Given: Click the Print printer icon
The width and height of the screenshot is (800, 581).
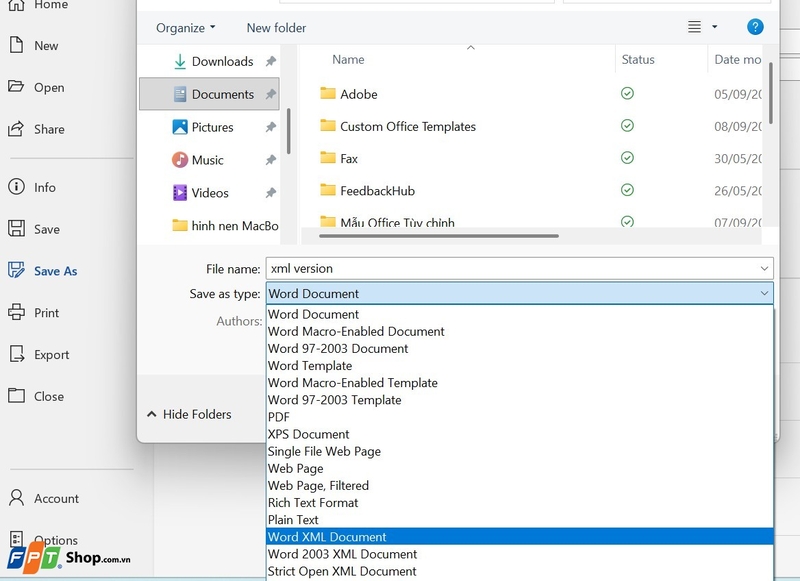Looking at the screenshot, I should click(16, 312).
